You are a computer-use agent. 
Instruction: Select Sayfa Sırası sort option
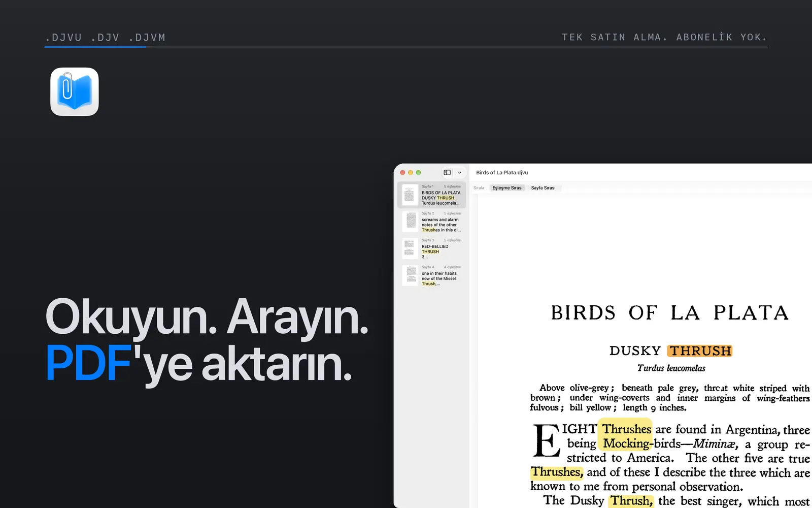[x=543, y=188]
